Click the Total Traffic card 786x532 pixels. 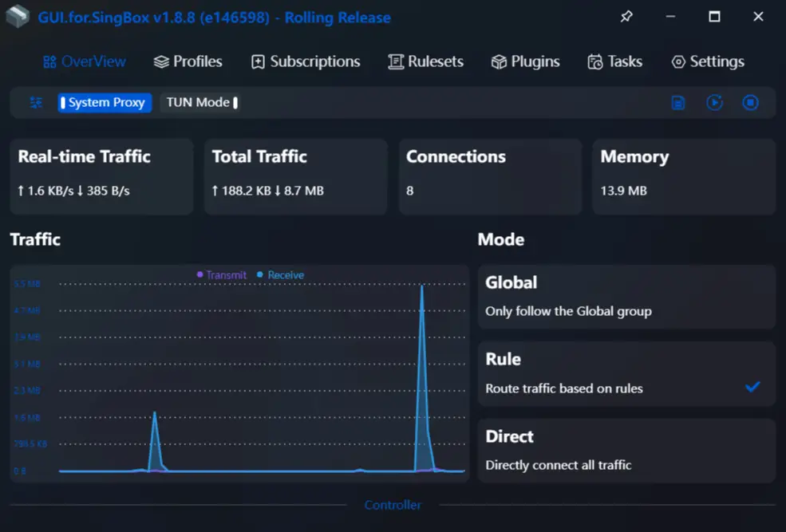click(296, 177)
